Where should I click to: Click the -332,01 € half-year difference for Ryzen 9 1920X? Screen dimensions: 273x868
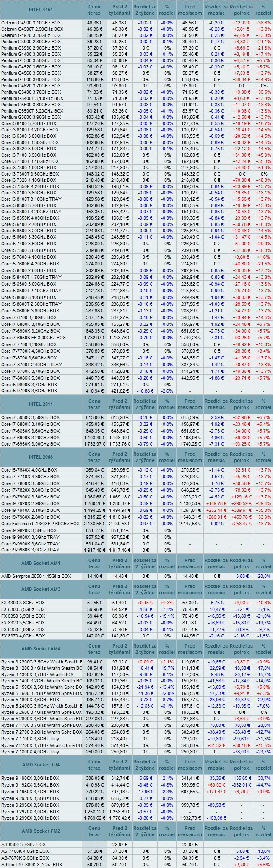tap(242, 785)
